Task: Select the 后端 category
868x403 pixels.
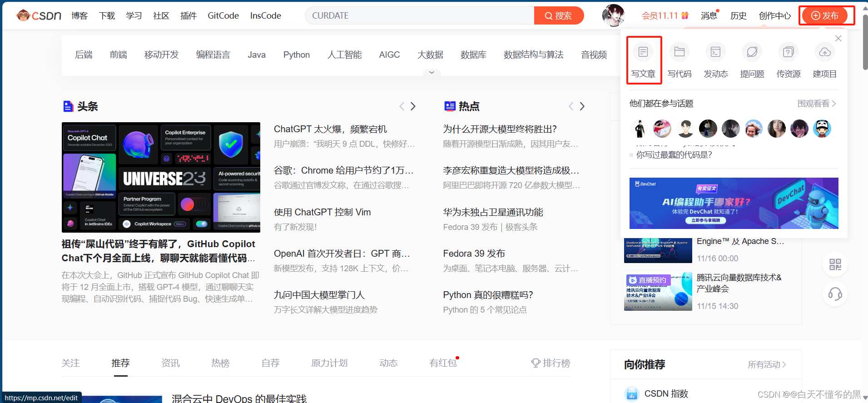Action: [x=84, y=55]
